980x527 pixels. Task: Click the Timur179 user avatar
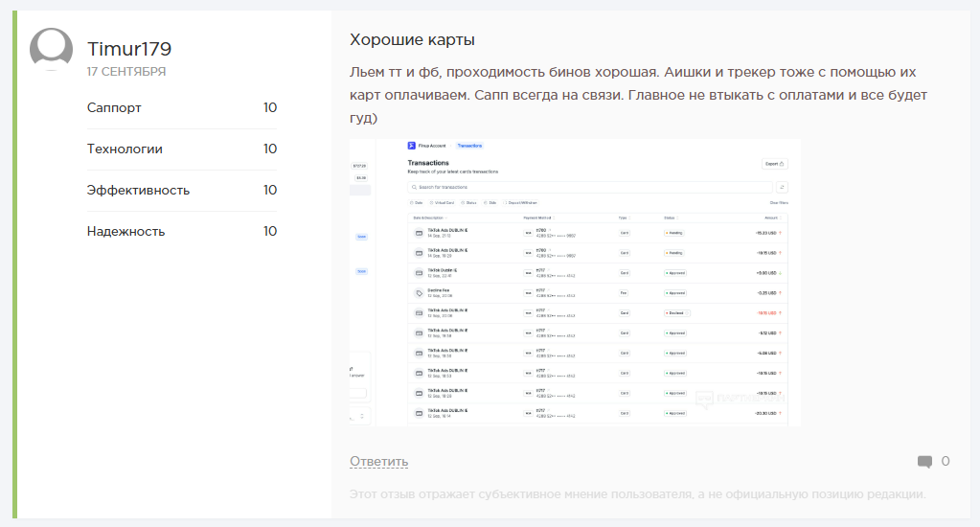51,50
